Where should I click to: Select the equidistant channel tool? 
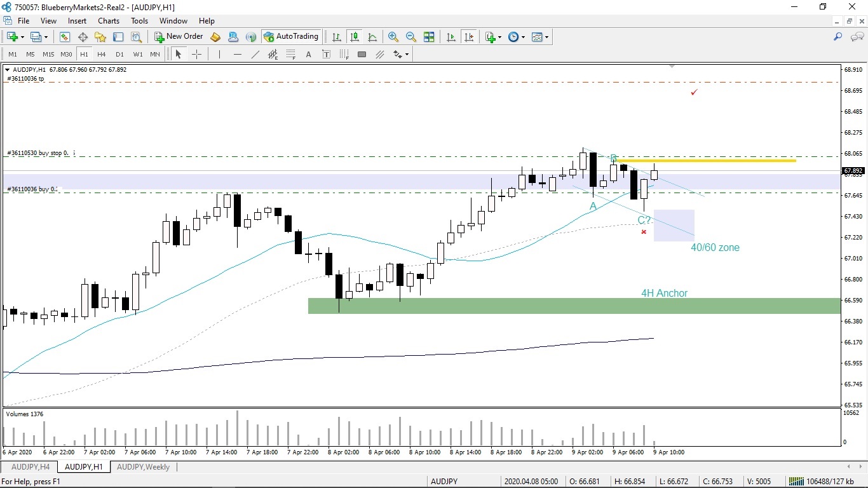coord(273,55)
